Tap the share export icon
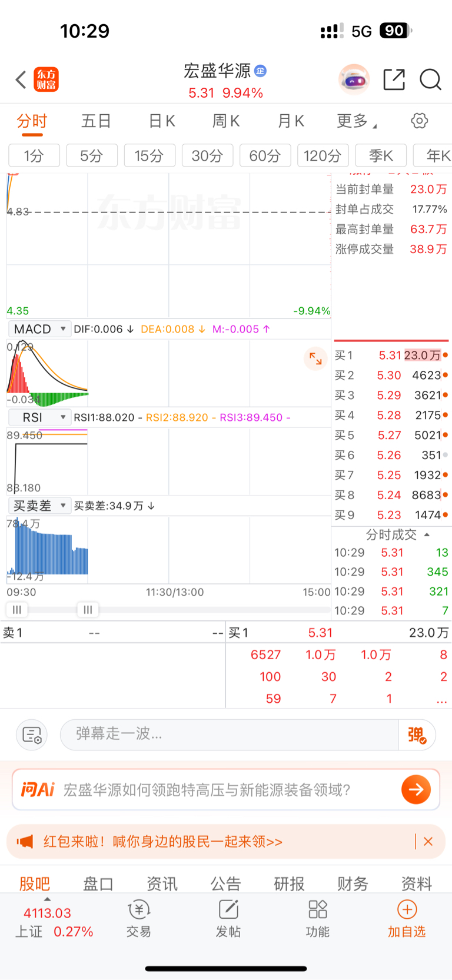The height and width of the screenshot is (980, 452). [x=394, y=79]
